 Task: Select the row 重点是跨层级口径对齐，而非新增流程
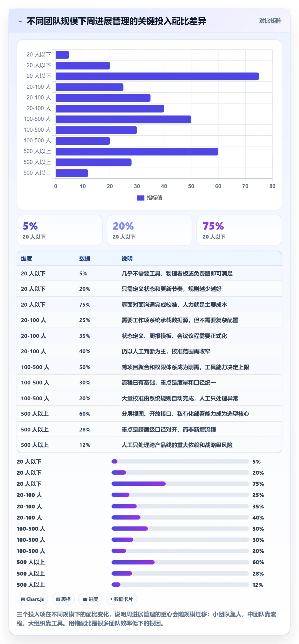tap(149, 429)
